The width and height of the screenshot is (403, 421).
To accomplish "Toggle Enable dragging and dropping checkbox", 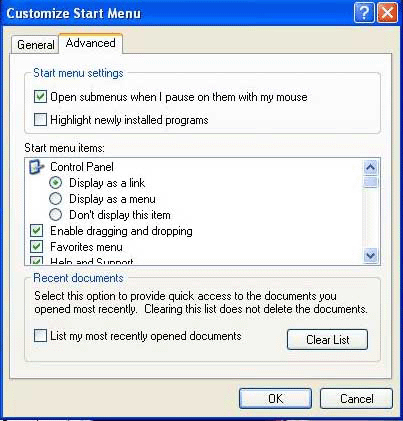I will point(36,231).
